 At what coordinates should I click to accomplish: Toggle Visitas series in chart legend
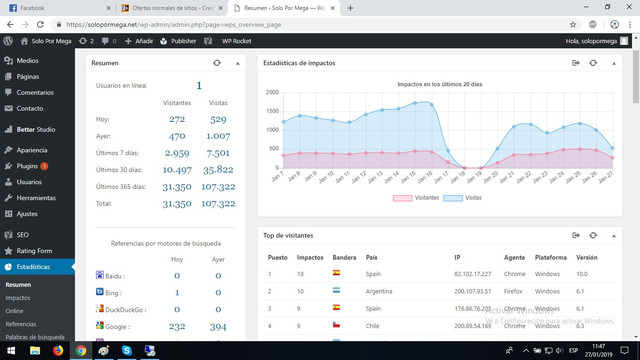tap(462, 198)
